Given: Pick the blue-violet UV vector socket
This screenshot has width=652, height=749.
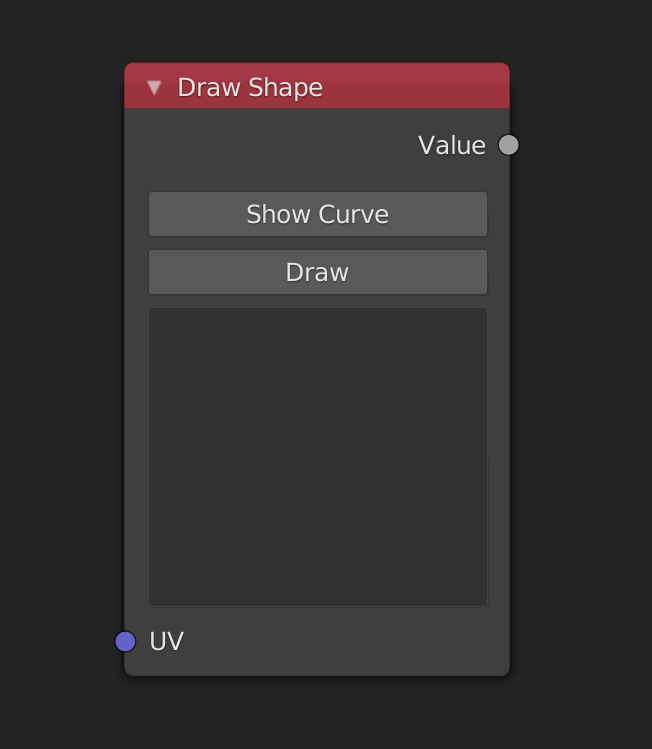Looking at the screenshot, I should coord(125,641).
